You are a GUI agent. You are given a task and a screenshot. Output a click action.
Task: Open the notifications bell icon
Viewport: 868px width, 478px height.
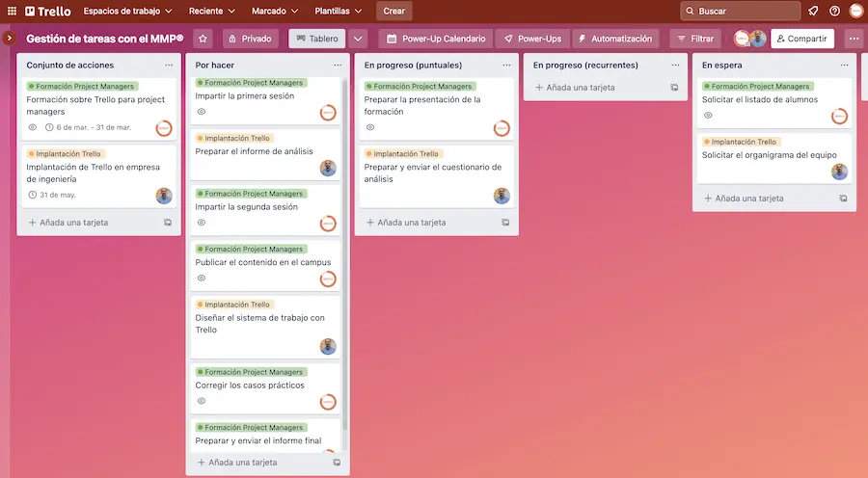813,11
